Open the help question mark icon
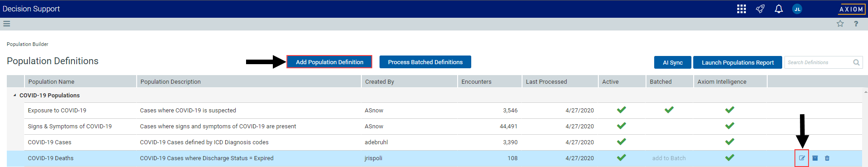The width and height of the screenshot is (868, 167). (856, 24)
